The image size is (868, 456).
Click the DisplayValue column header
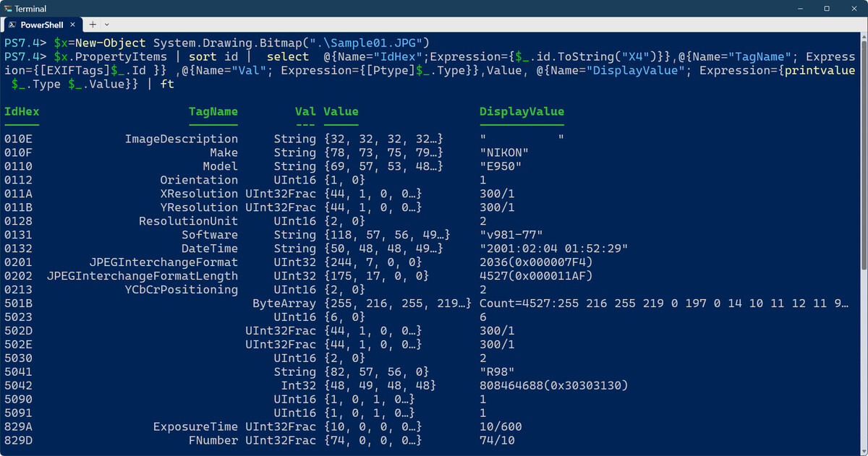point(522,111)
